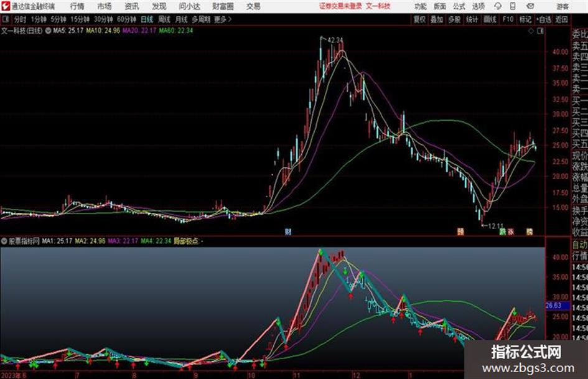Open the 公式 menu
The image size is (588, 379).
pyautogui.click(x=459, y=6)
